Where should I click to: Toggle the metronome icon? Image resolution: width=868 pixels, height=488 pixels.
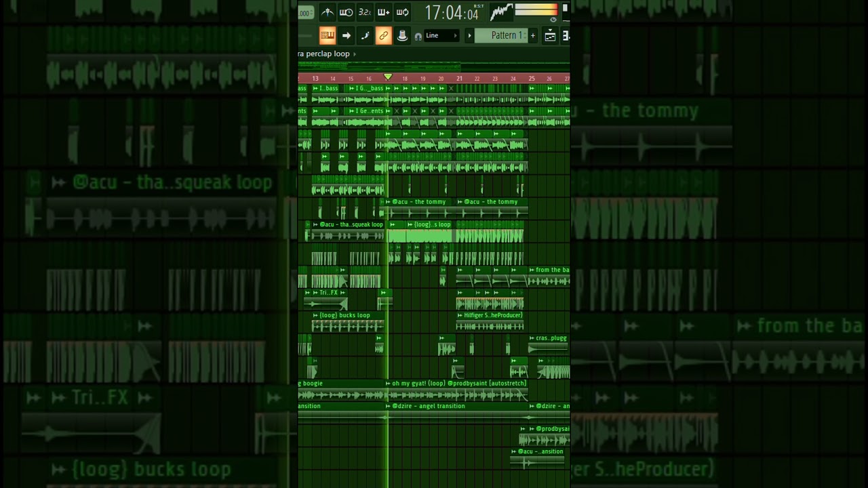328,12
